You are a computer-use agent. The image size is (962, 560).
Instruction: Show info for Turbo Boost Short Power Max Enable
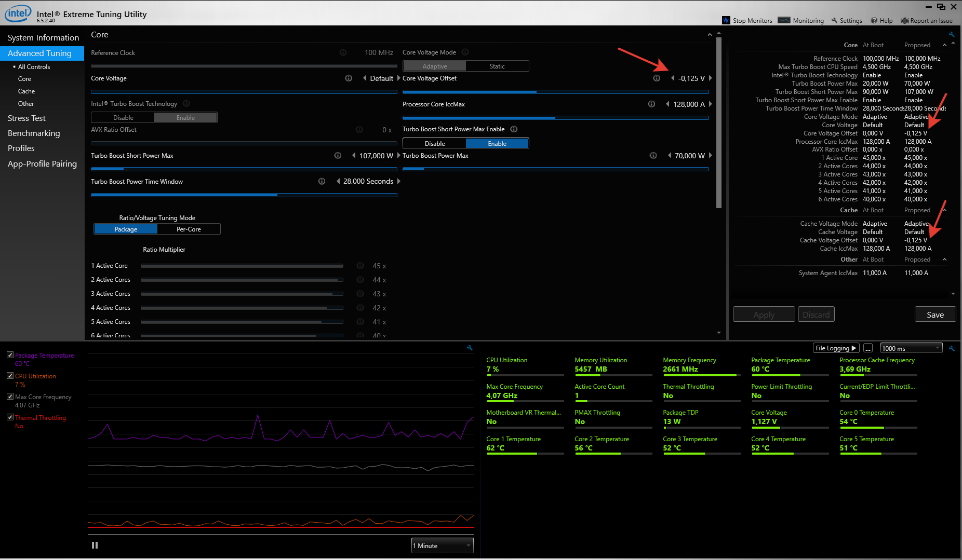514,129
